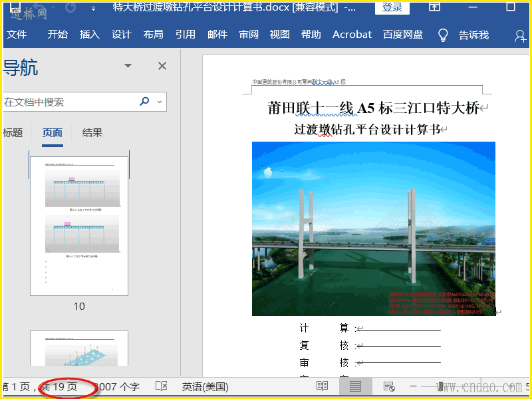Switch to the Acrobat ribbon tab
Viewport: 532px width, 399px height.
(x=352, y=35)
